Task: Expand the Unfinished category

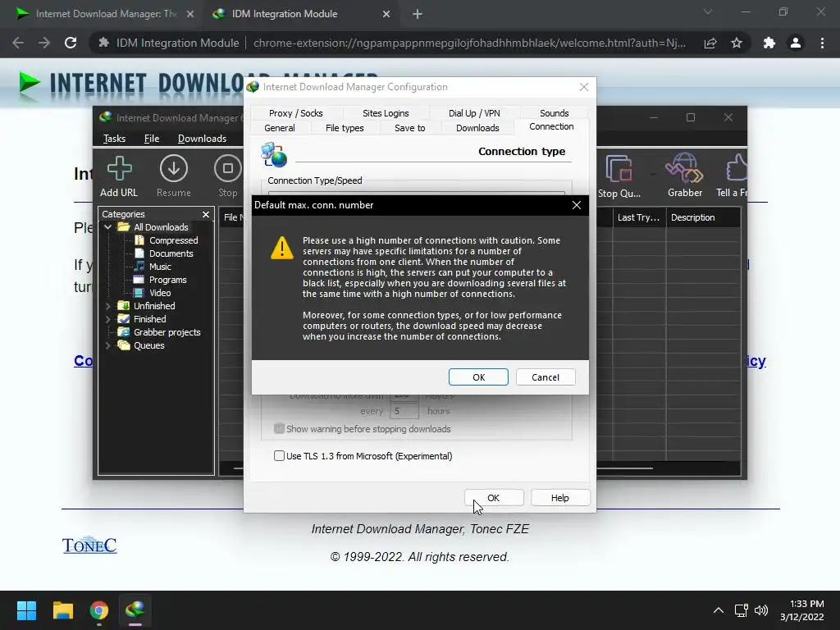Action: (x=108, y=306)
